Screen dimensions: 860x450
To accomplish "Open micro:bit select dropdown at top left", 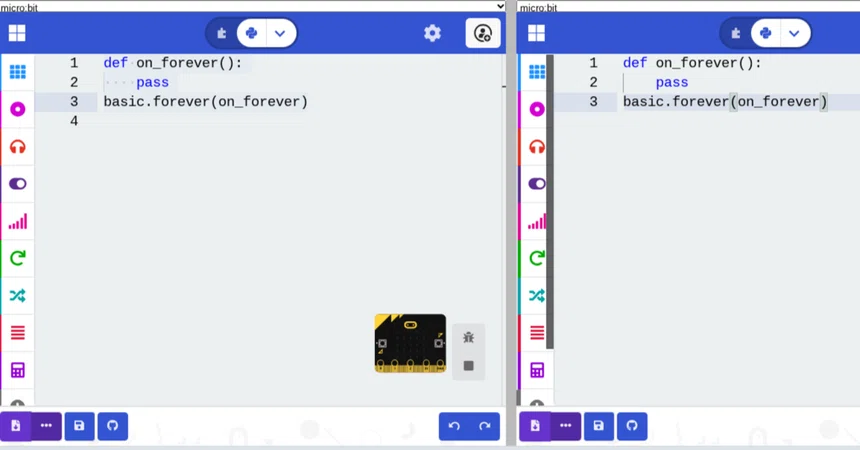I will [x=253, y=6].
